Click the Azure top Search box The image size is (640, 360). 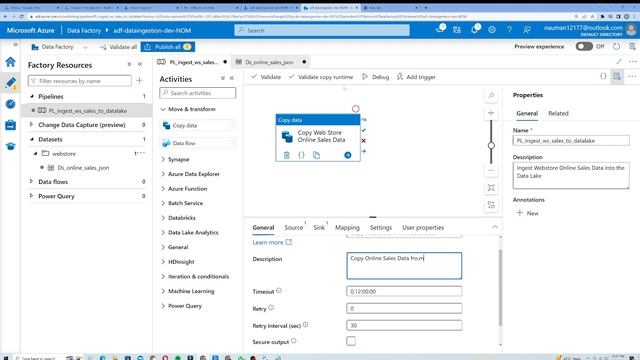click(322, 30)
